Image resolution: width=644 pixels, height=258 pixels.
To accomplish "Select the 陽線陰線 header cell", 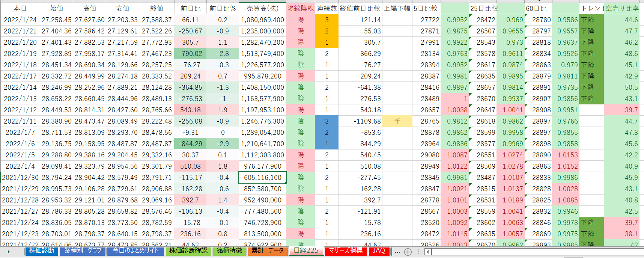I will [300, 8].
